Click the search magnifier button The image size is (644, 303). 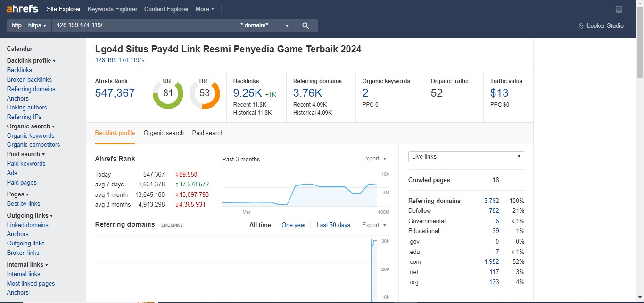click(x=305, y=26)
